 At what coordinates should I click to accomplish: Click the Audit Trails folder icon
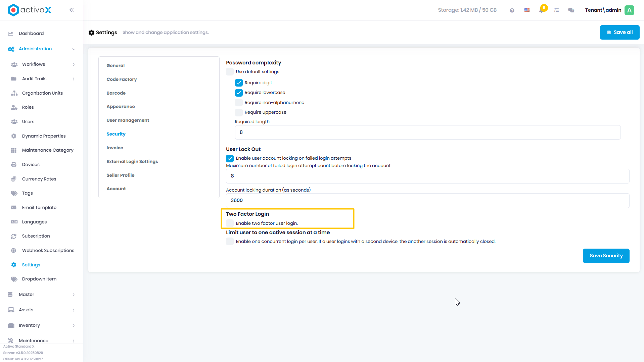[14, 79]
